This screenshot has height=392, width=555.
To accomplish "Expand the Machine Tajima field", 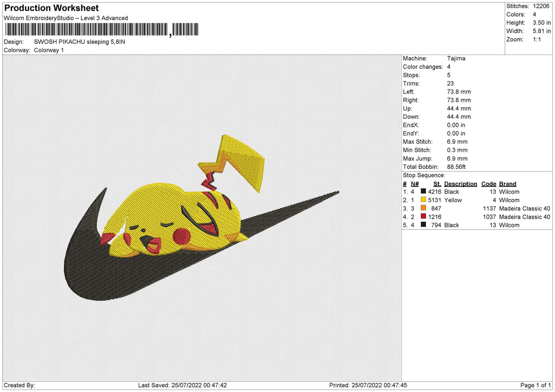I will 456,58.
